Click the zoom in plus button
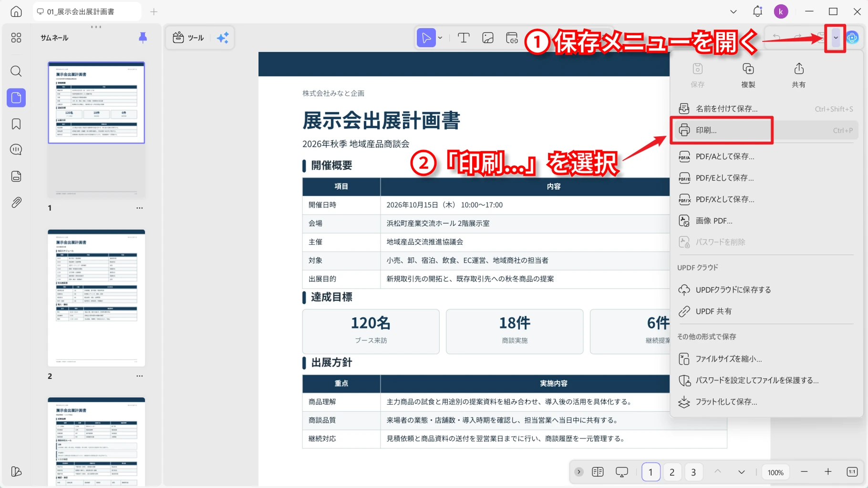 point(828,472)
